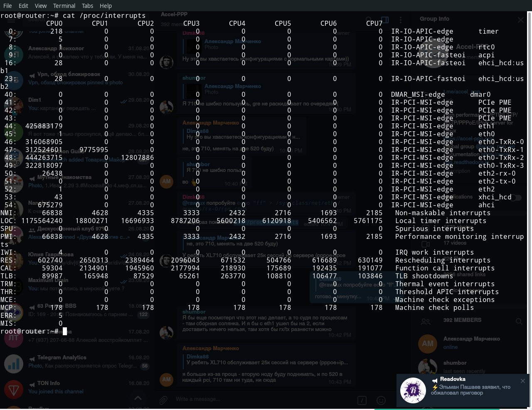Click the 'DMAR_MSI-edge' label
This screenshot has width=532, height=410.
coord(418,95)
